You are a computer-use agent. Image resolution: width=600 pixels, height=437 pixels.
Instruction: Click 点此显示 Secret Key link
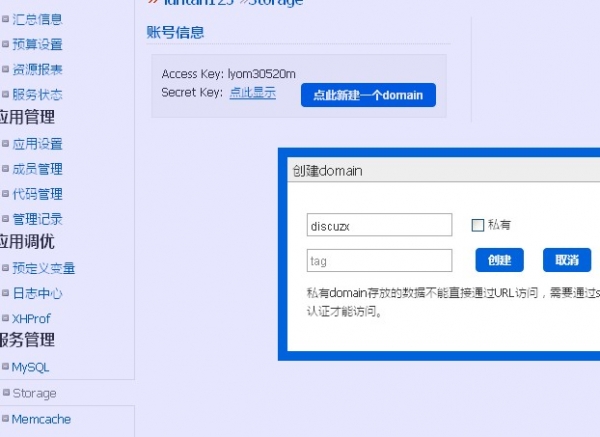[252, 92]
